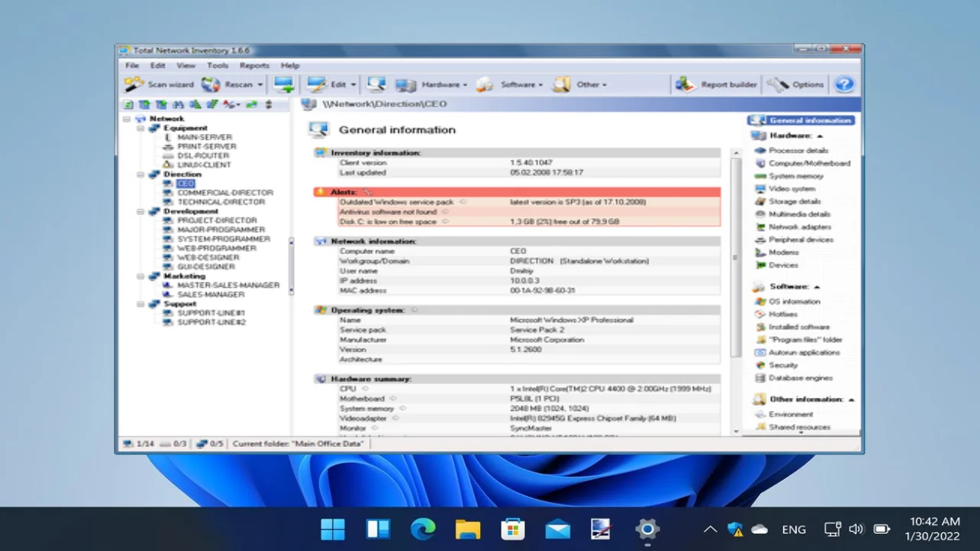Open the Hardware toolbar dropdown
980x551 pixels.
pyautogui.click(x=431, y=84)
